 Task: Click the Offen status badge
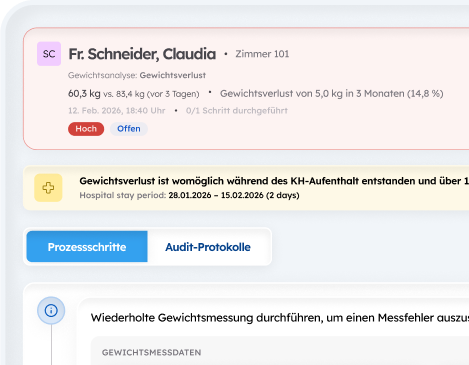click(x=129, y=129)
